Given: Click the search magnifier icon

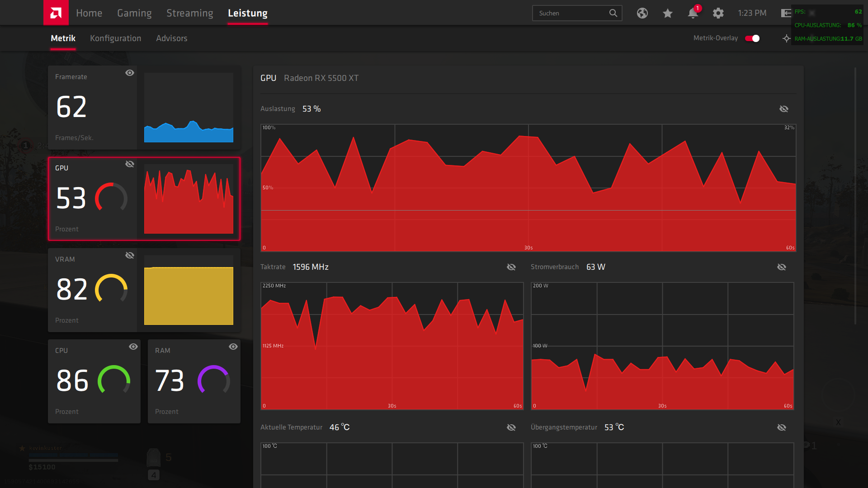Looking at the screenshot, I should (613, 13).
